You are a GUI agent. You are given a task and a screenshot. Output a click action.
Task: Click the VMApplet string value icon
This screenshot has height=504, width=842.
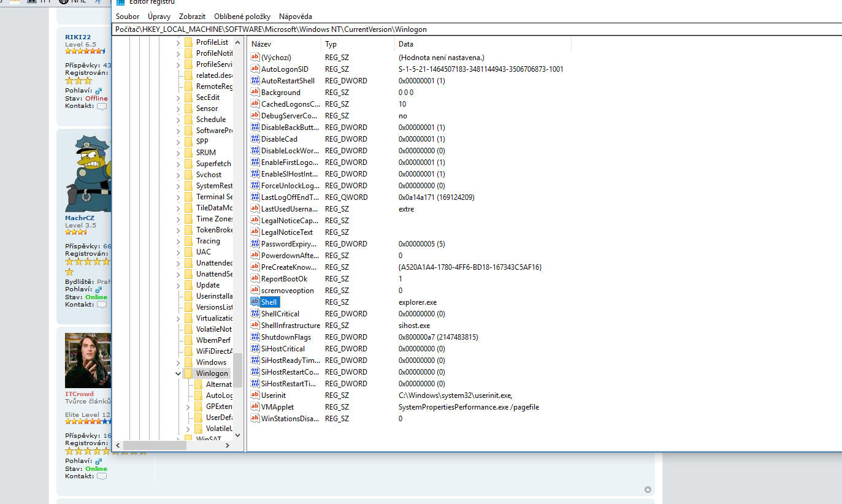256,407
